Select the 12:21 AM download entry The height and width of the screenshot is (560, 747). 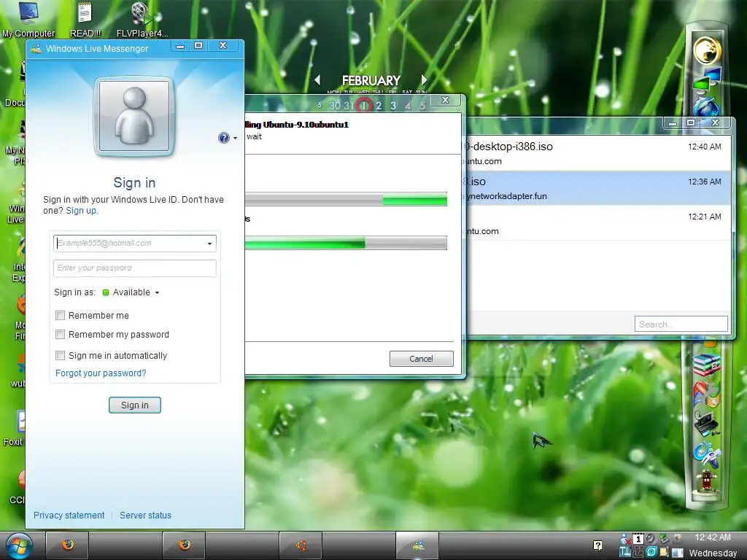[x=597, y=223]
